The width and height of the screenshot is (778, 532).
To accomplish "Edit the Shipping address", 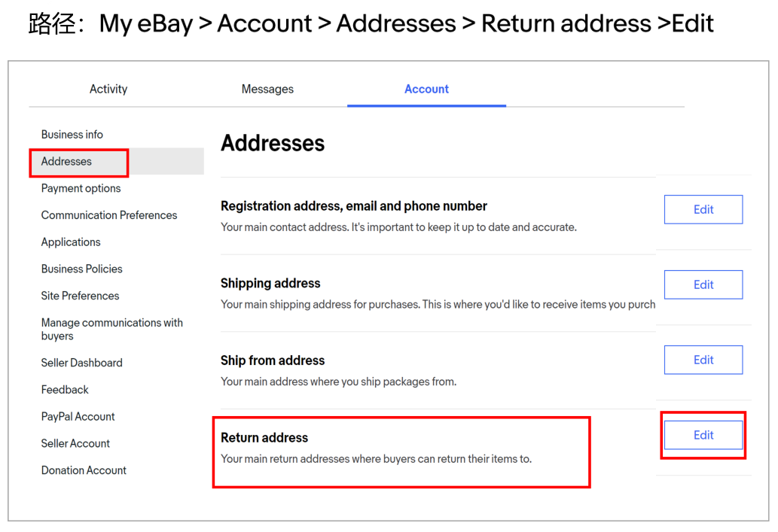I will (x=703, y=284).
